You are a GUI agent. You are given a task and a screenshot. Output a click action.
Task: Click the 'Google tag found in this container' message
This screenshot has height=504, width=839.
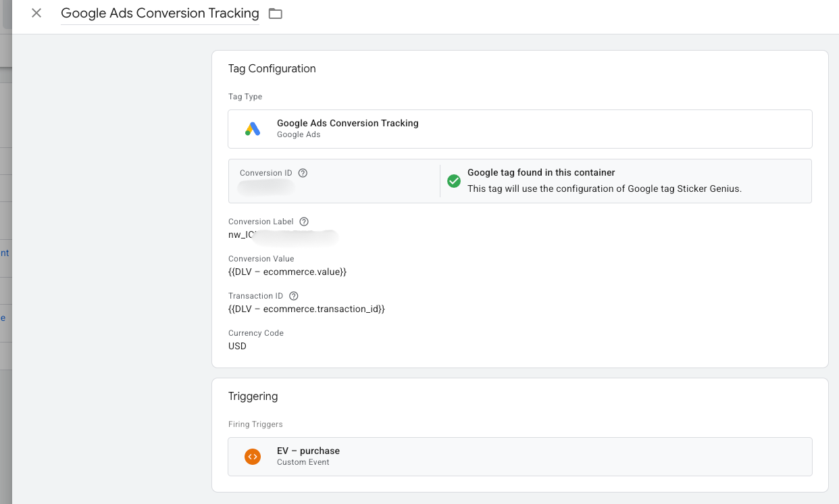pyautogui.click(x=541, y=172)
